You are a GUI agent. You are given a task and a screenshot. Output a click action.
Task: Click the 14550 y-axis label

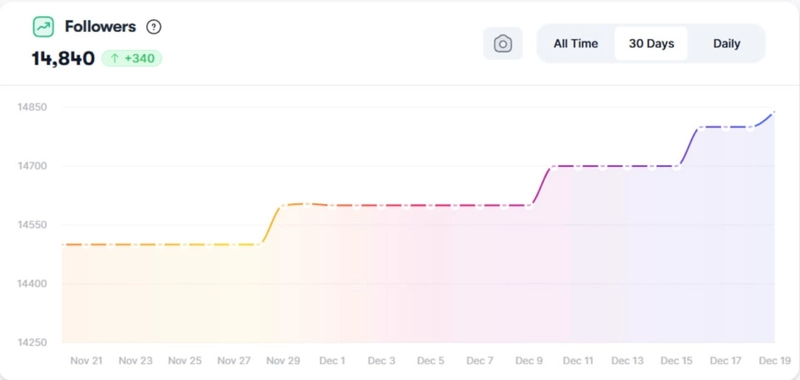pyautogui.click(x=32, y=225)
